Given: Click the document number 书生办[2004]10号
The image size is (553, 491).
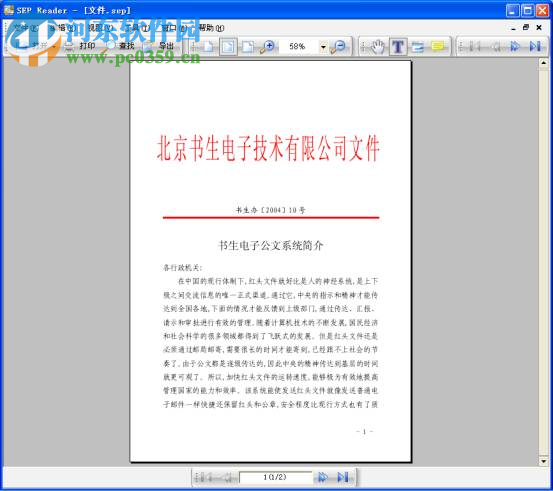Looking at the screenshot, I should coord(271,210).
